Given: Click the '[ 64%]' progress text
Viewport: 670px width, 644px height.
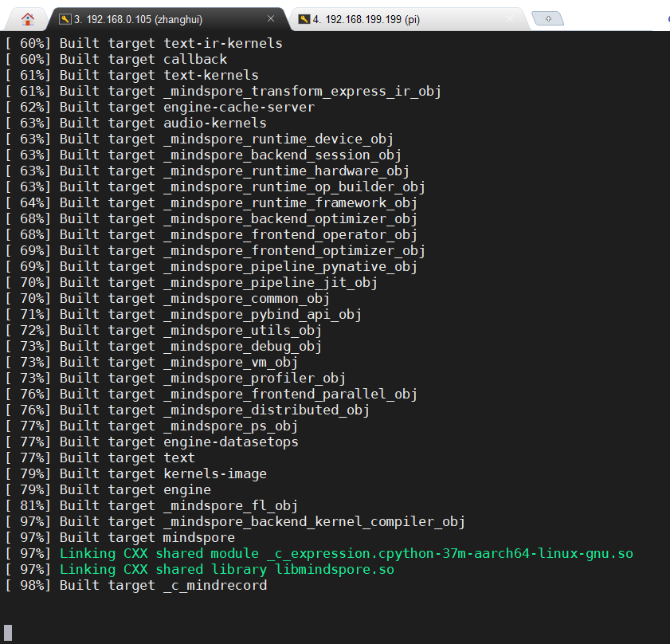Looking at the screenshot, I should point(28,202).
